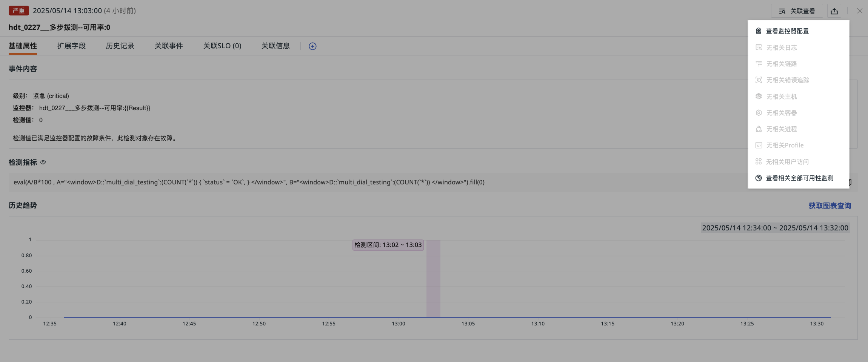Toggle the eye icon next to 检测指标

pyautogui.click(x=43, y=162)
